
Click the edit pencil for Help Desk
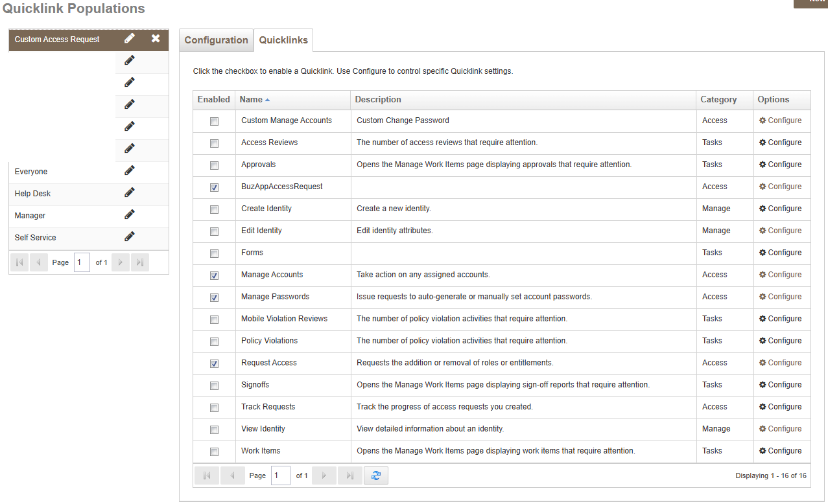[x=130, y=193]
